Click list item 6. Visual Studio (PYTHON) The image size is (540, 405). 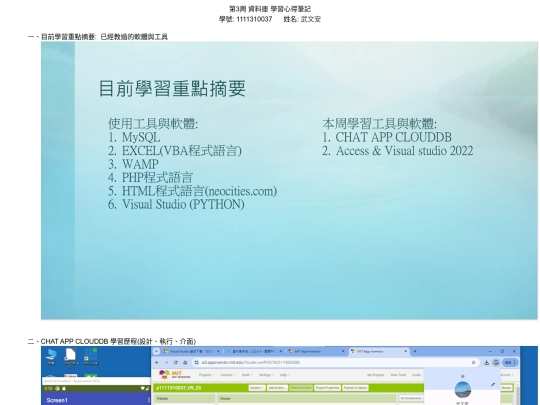pos(176,204)
